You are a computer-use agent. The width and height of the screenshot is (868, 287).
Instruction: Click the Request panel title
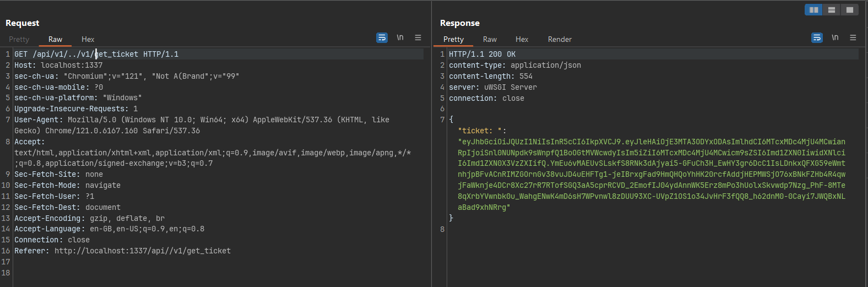pos(22,23)
